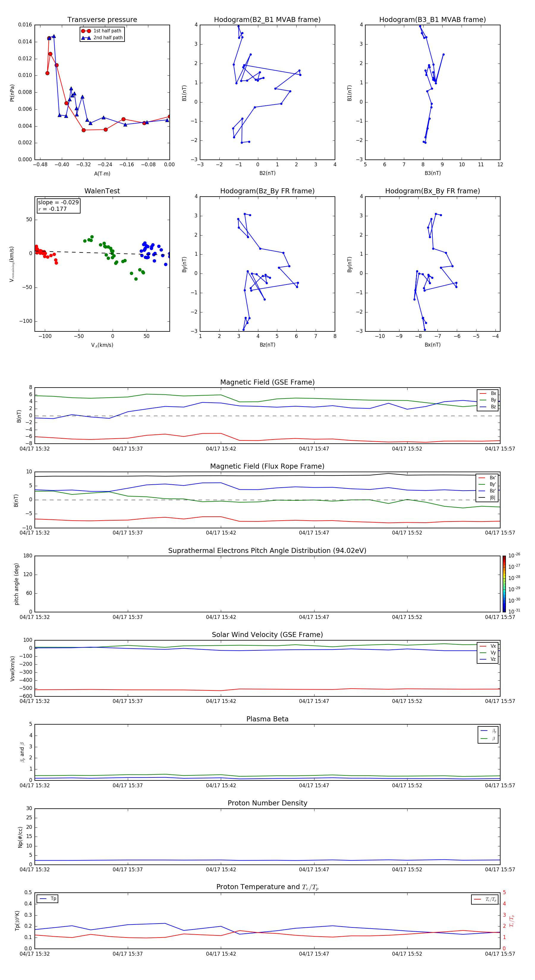Click the 'B2(nT)' axis label

267,173
